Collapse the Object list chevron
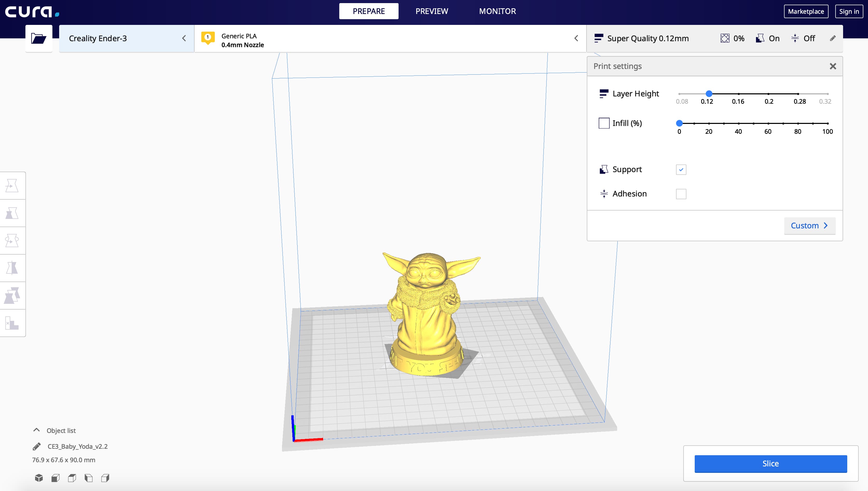Viewport: 868px width, 491px height. tap(36, 430)
